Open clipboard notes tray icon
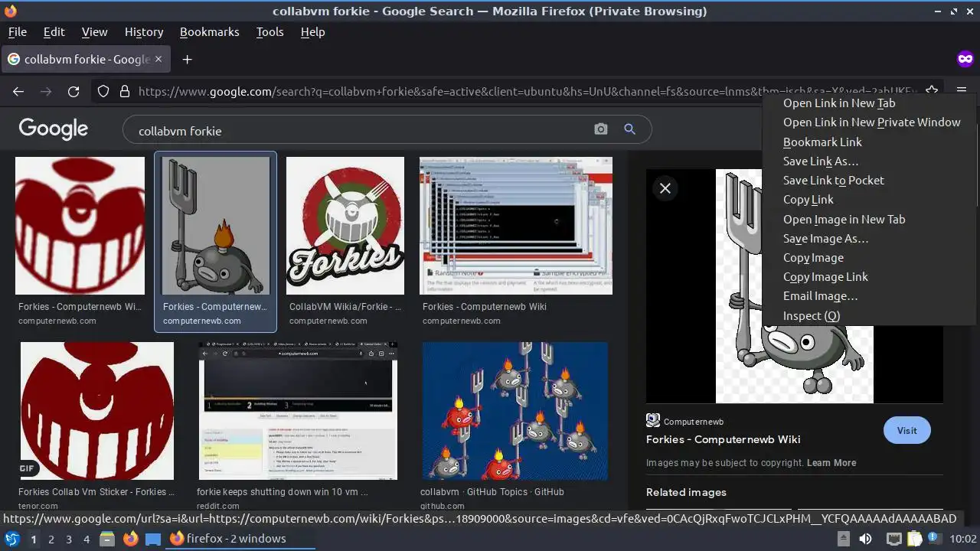Image resolution: width=980 pixels, height=551 pixels. point(915,539)
